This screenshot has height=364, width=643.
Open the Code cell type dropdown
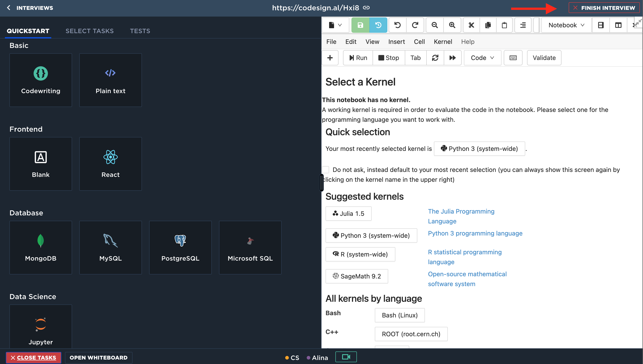482,58
